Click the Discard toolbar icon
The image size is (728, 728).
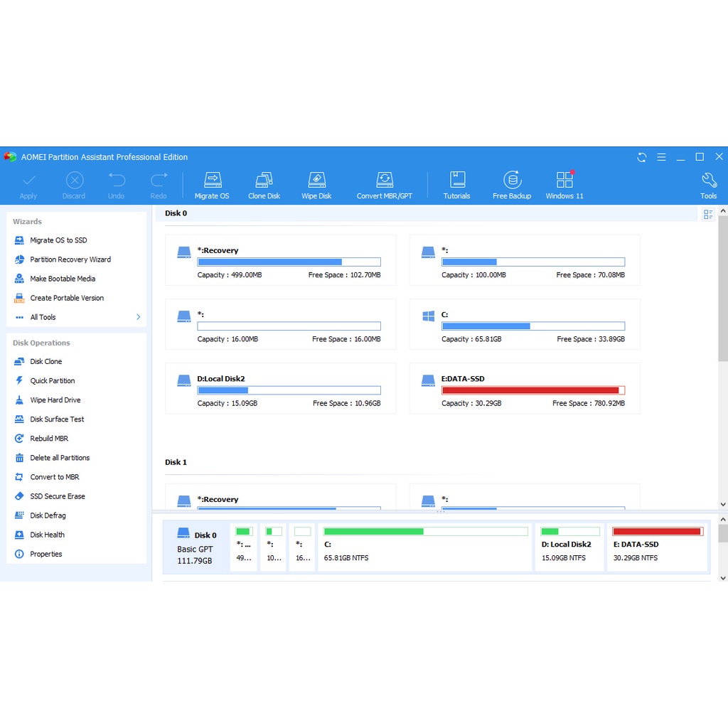coord(74,186)
